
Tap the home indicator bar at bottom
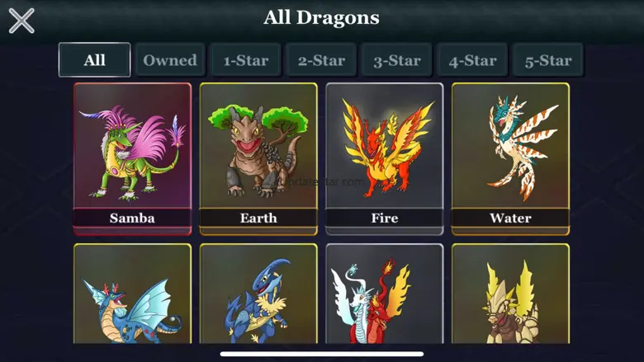click(x=322, y=354)
